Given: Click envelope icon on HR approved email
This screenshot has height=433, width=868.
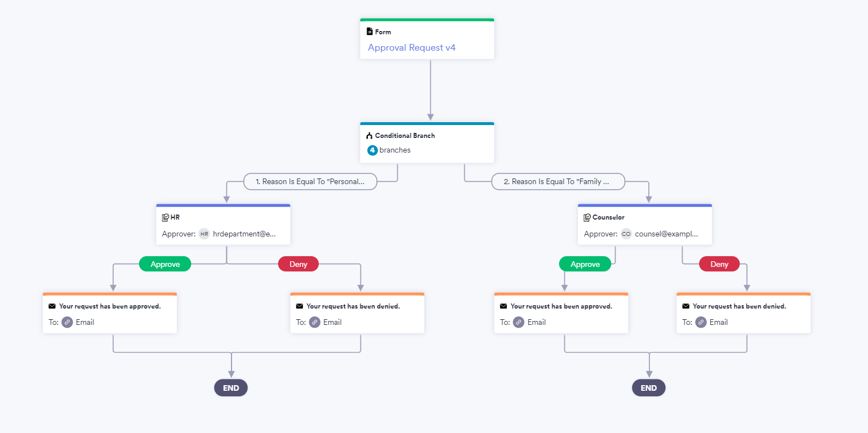Looking at the screenshot, I should (x=52, y=306).
